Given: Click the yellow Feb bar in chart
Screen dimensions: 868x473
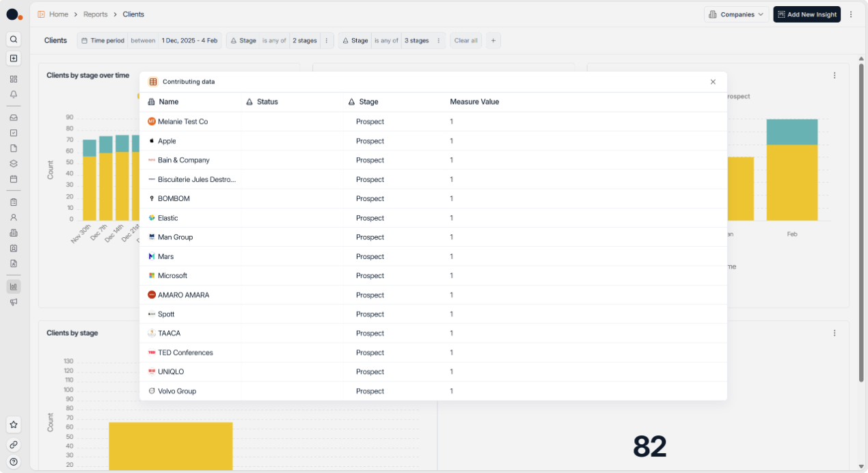Looking at the screenshot, I should 791,183.
